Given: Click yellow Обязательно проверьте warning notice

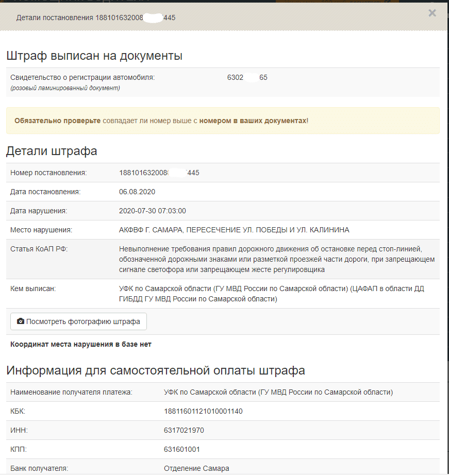Looking at the screenshot, I should point(223,121).
